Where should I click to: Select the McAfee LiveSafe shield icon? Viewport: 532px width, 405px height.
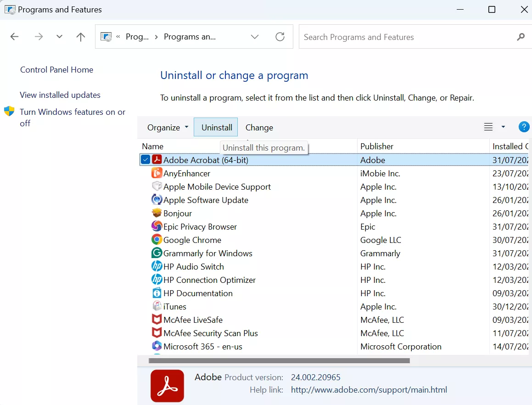pyautogui.click(x=157, y=320)
